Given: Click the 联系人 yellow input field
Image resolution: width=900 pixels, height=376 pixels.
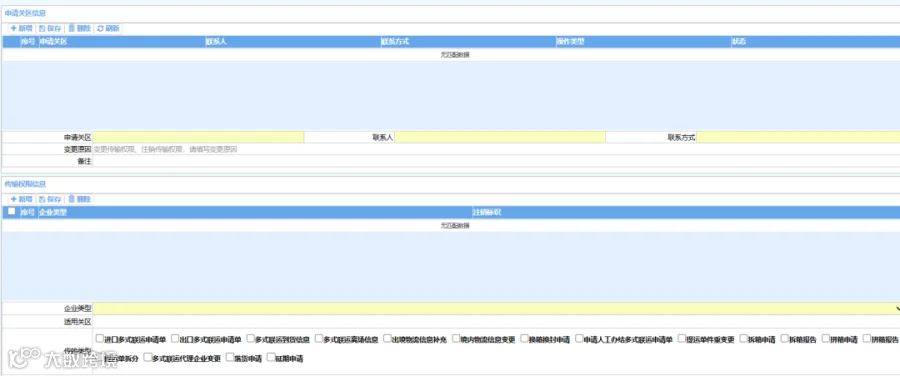Looking at the screenshot, I should point(500,137).
